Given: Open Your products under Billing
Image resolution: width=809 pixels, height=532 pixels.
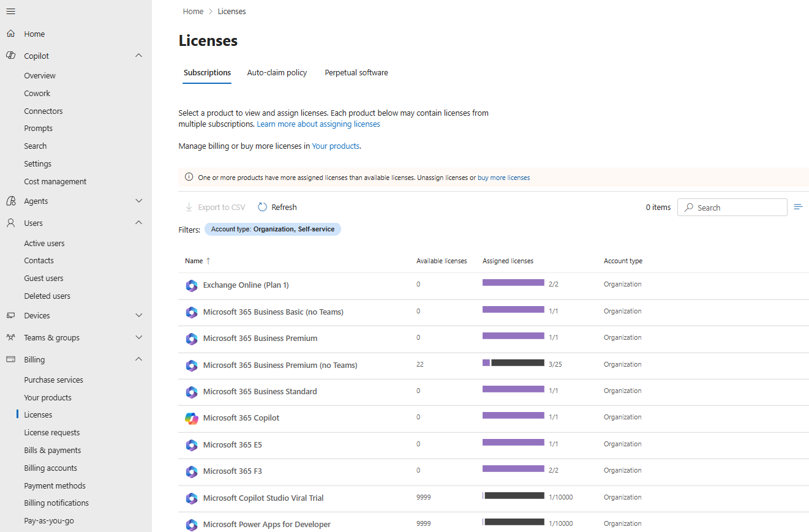Looking at the screenshot, I should click(48, 397).
